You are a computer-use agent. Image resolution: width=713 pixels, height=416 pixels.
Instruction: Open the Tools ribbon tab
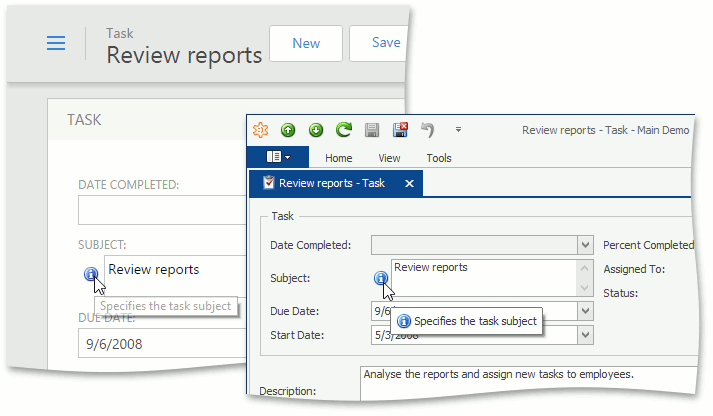(439, 158)
